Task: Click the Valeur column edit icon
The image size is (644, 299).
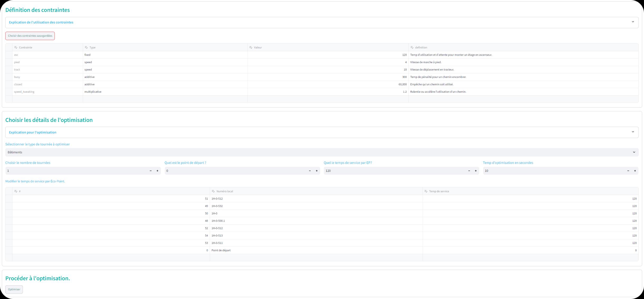Action: click(251, 48)
